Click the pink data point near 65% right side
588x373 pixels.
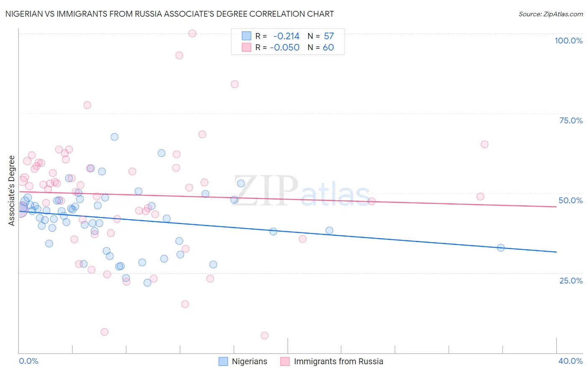pyautogui.click(x=484, y=144)
